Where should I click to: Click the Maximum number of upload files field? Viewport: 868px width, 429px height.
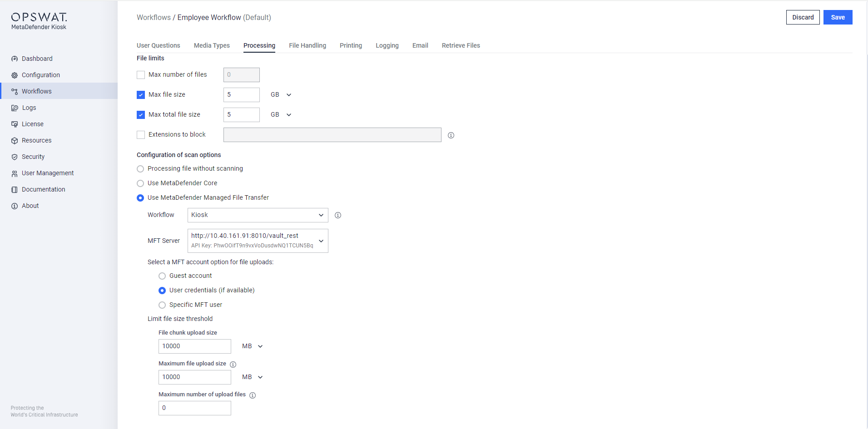point(195,408)
